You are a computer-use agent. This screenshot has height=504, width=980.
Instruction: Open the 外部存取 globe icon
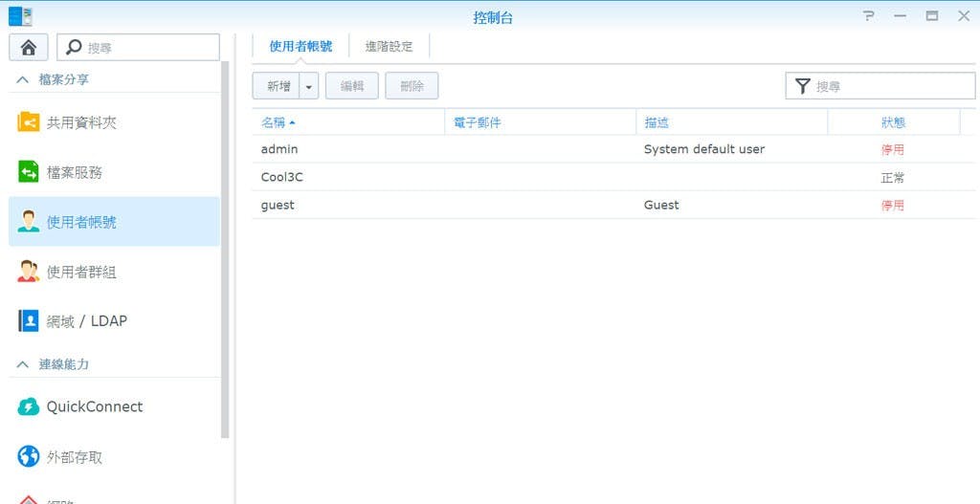pos(28,456)
